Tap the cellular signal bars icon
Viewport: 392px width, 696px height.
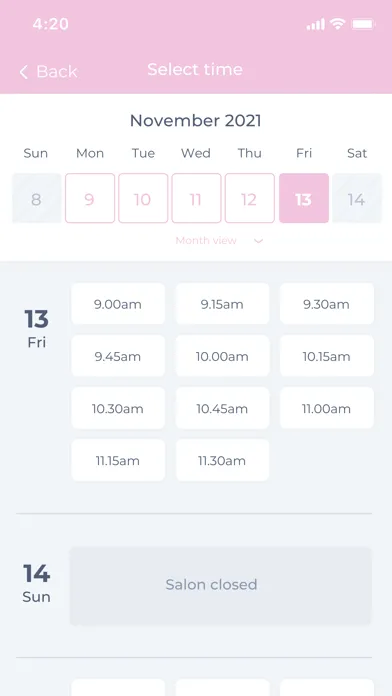point(315,24)
